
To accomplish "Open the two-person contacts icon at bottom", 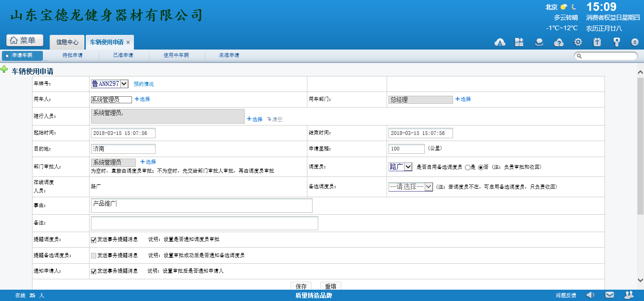I will pyautogui.click(x=629, y=295).
